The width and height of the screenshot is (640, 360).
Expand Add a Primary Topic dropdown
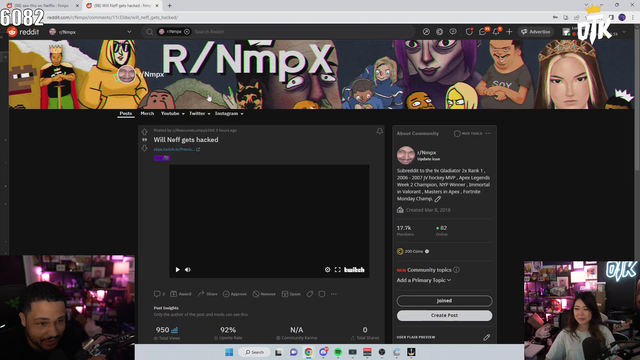click(424, 280)
